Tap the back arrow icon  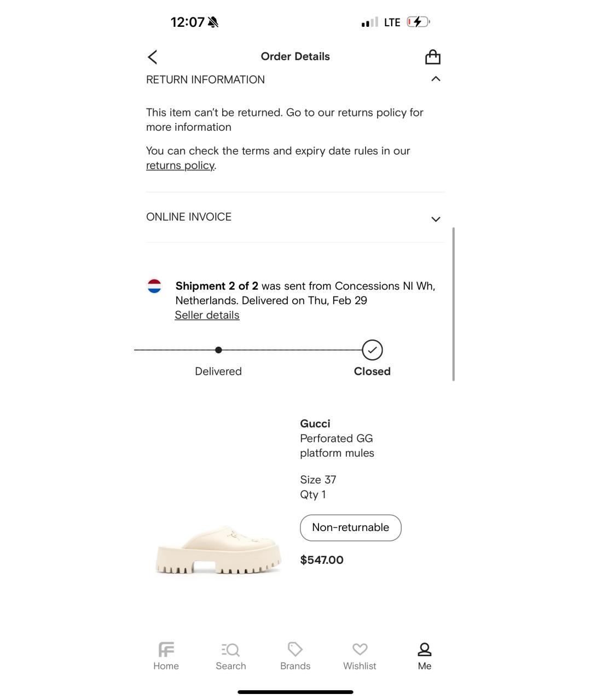(153, 57)
